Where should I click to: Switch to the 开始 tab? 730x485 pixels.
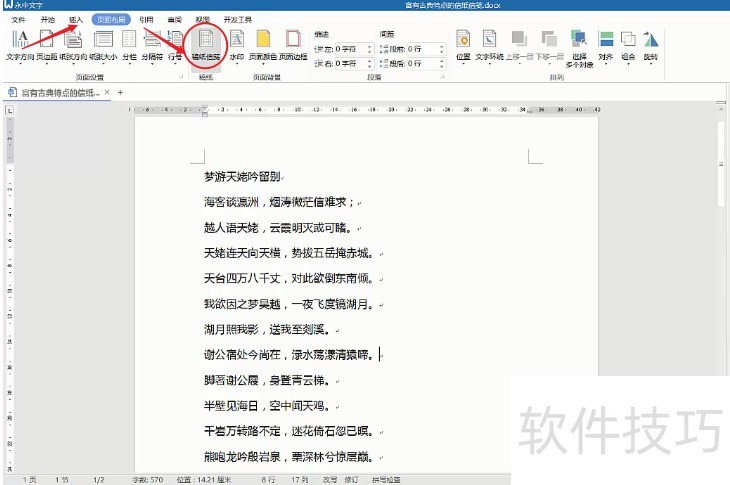tap(47, 20)
